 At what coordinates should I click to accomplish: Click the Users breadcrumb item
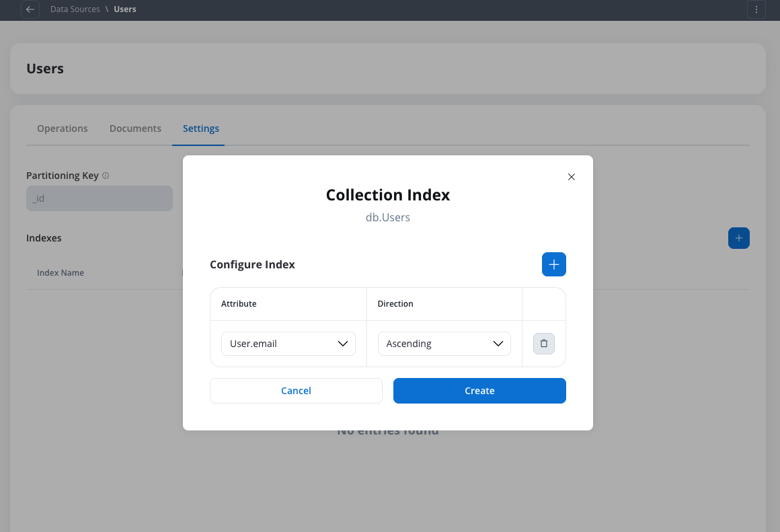click(x=125, y=10)
